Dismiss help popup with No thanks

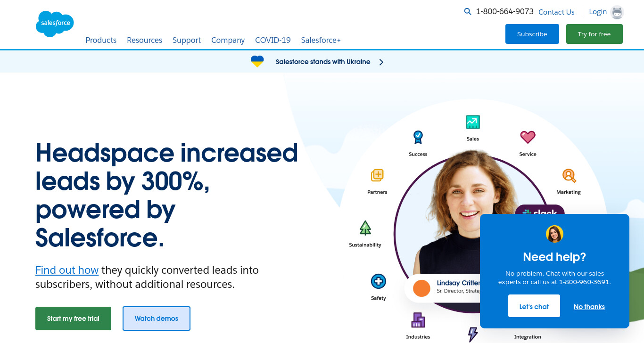(589, 307)
